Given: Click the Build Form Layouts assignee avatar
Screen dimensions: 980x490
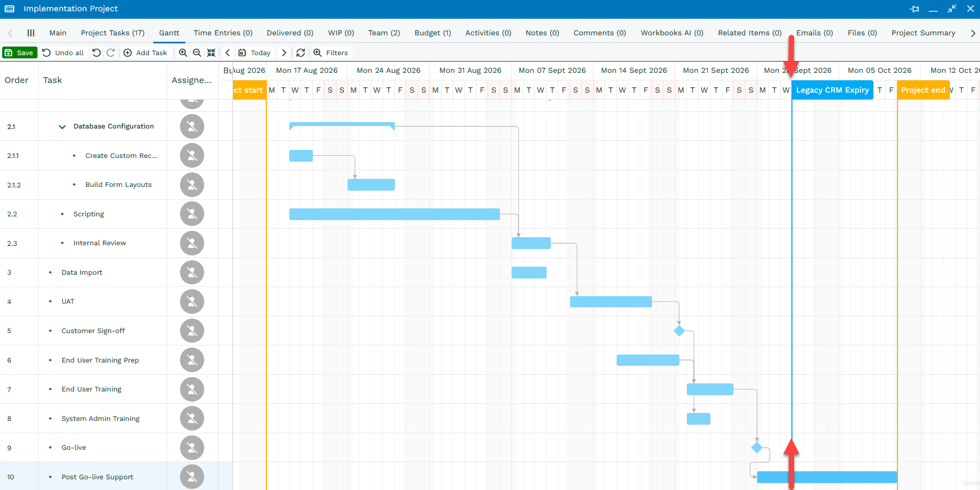Looking at the screenshot, I should [192, 185].
